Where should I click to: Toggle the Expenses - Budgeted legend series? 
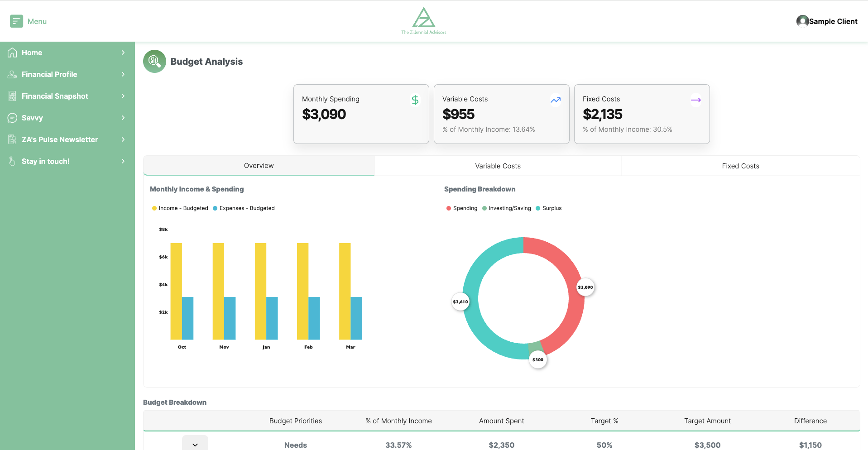244,208
